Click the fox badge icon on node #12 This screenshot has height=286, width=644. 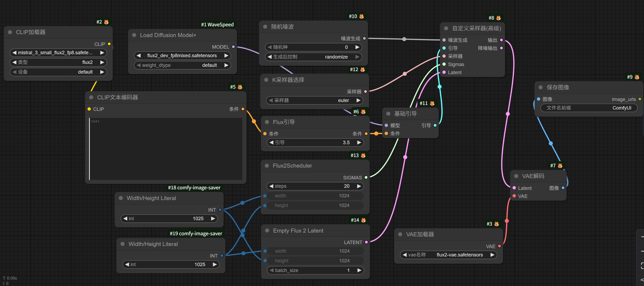[363, 70]
